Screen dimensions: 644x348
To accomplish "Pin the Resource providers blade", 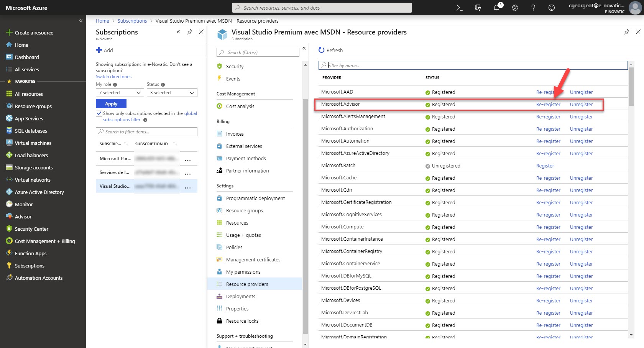I will click(x=627, y=32).
